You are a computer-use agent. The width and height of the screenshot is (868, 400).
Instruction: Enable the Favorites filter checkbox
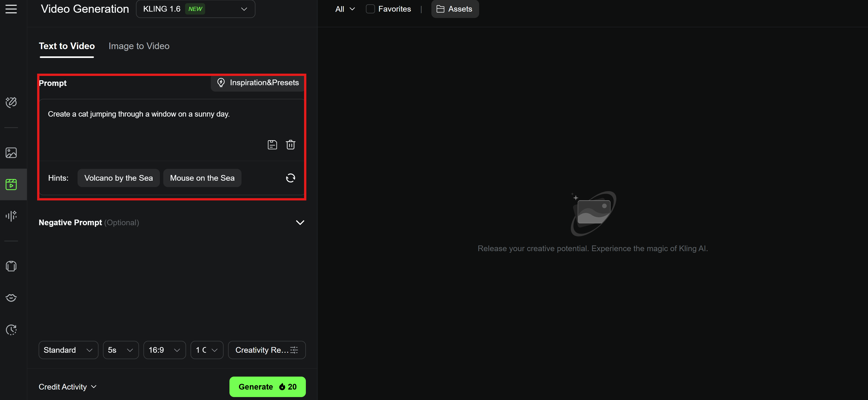[370, 9]
